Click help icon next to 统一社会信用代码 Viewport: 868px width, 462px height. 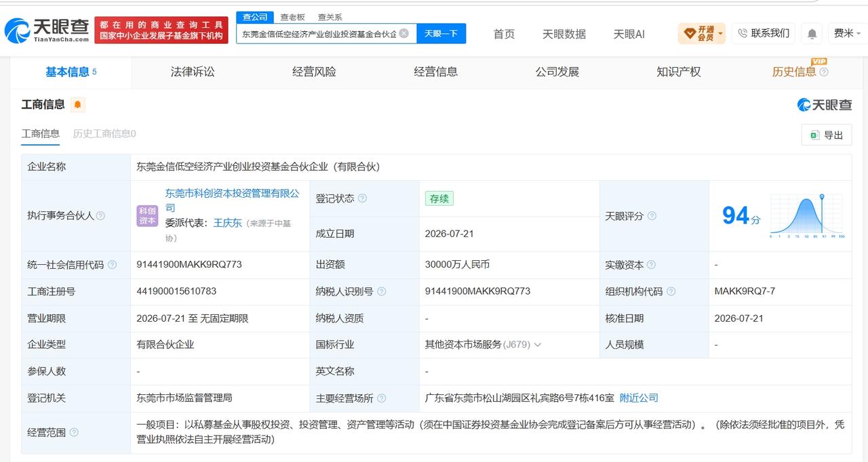coord(112,265)
